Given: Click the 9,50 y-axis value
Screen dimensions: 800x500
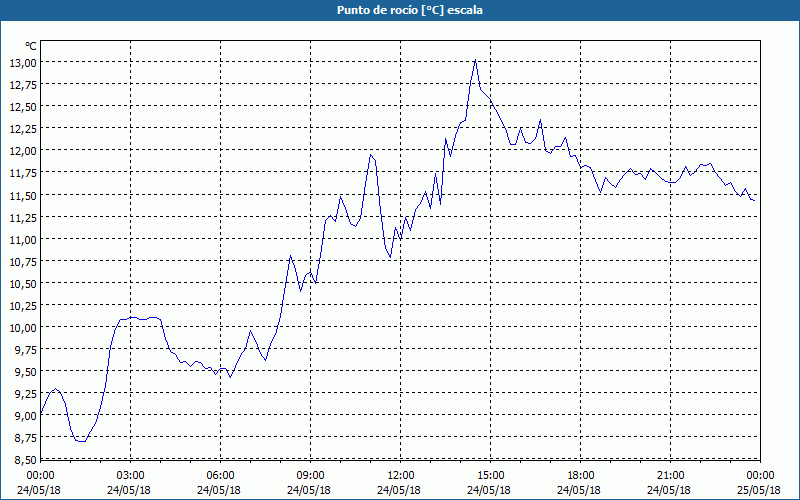Looking at the screenshot, I should click(x=25, y=371).
